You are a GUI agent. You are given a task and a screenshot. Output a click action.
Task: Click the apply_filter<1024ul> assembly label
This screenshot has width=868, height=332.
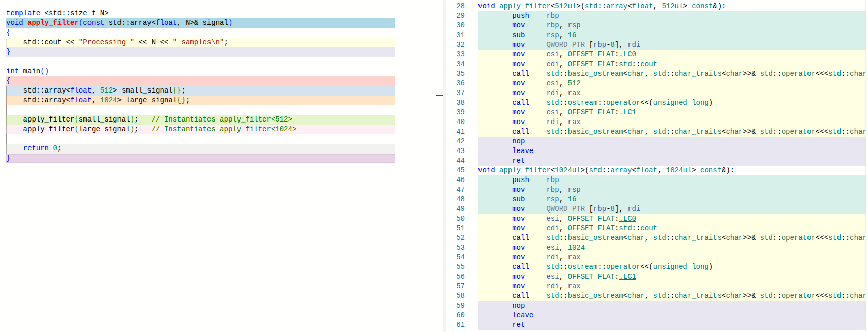(605, 170)
